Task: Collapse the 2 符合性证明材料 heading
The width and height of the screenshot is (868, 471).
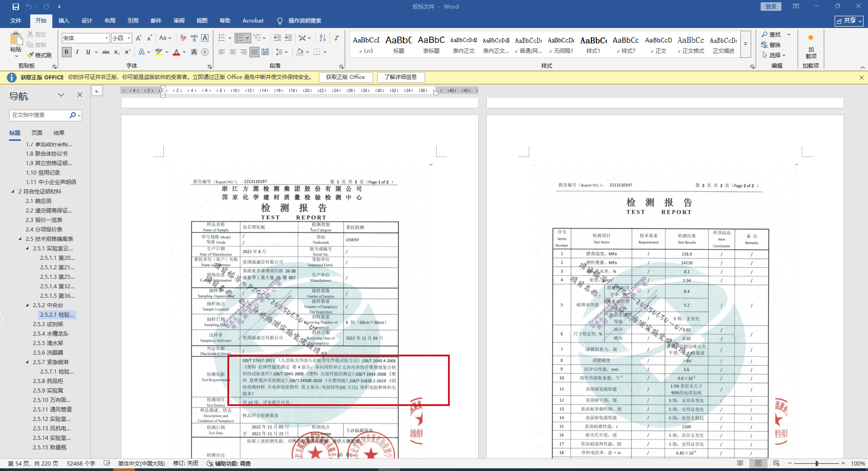Action: click(13, 192)
